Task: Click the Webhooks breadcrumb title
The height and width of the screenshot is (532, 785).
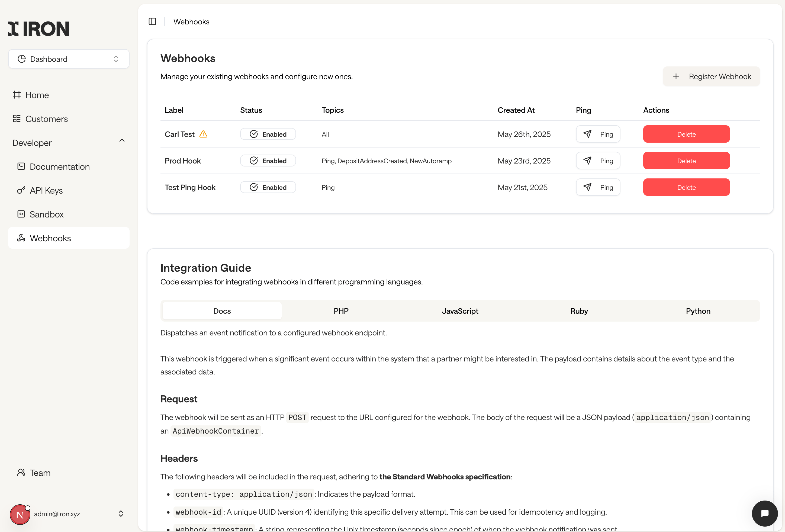Action: pyautogui.click(x=191, y=22)
